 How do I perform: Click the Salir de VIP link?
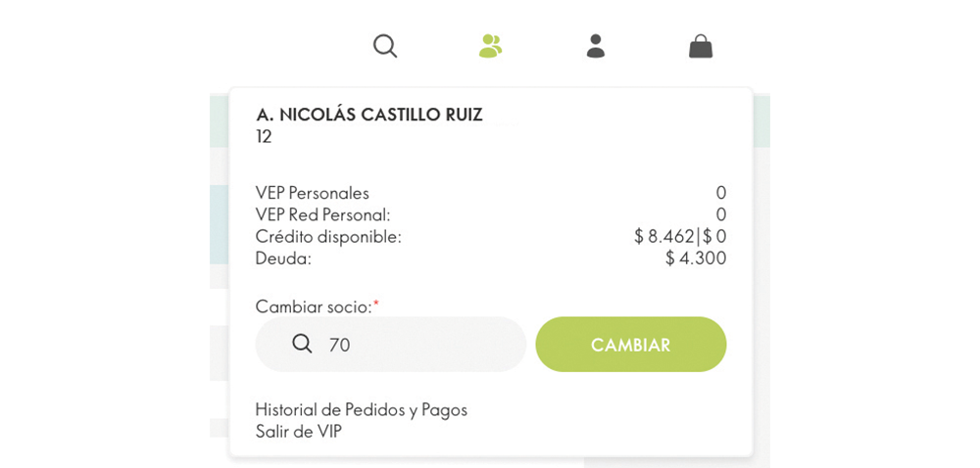[298, 431]
